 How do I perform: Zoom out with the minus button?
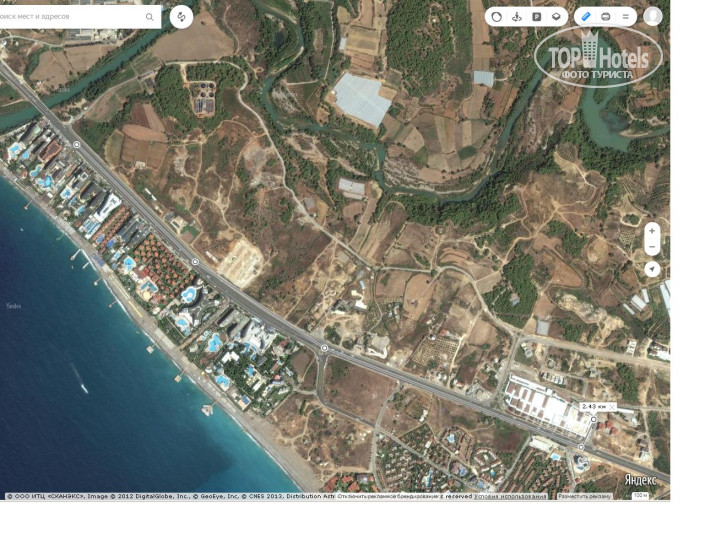coord(652,247)
